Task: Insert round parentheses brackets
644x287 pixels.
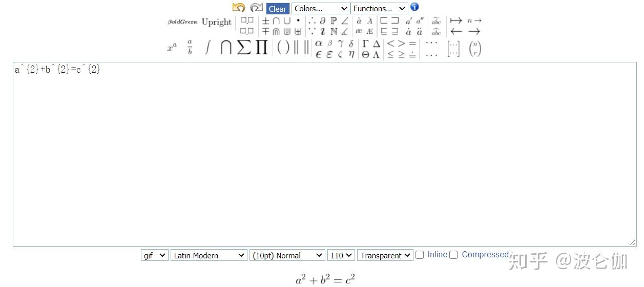Action: (283, 48)
